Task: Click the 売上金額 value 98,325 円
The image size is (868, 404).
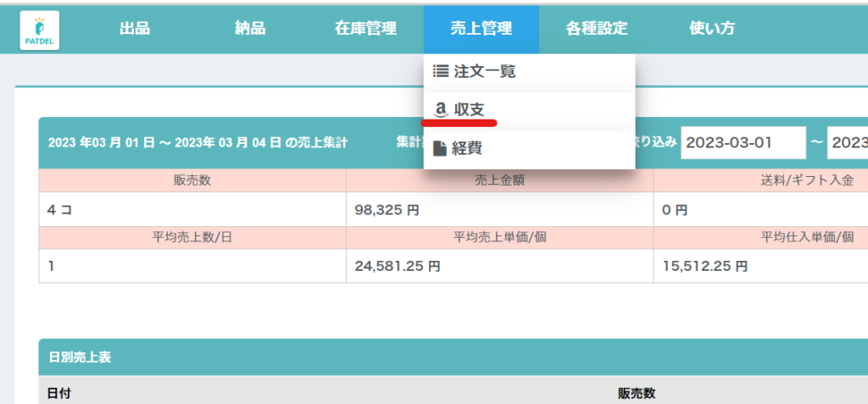Action: point(387,210)
